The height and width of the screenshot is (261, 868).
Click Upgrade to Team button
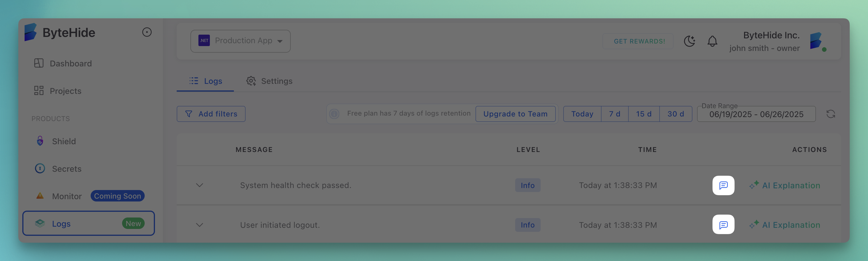pyautogui.click(x=515, y=114)
